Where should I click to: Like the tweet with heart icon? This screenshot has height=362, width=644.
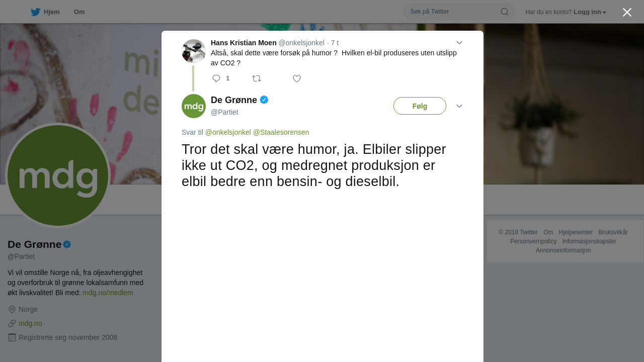click(x=297, y=78)
